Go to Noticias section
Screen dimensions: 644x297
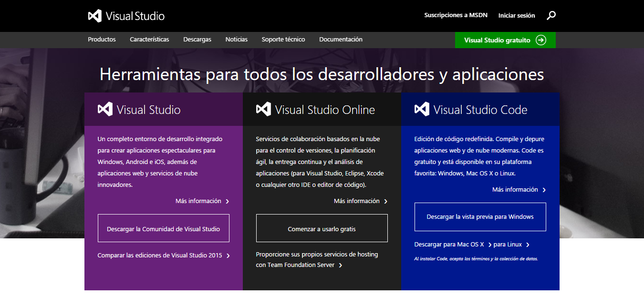click(x=237, y=40)
